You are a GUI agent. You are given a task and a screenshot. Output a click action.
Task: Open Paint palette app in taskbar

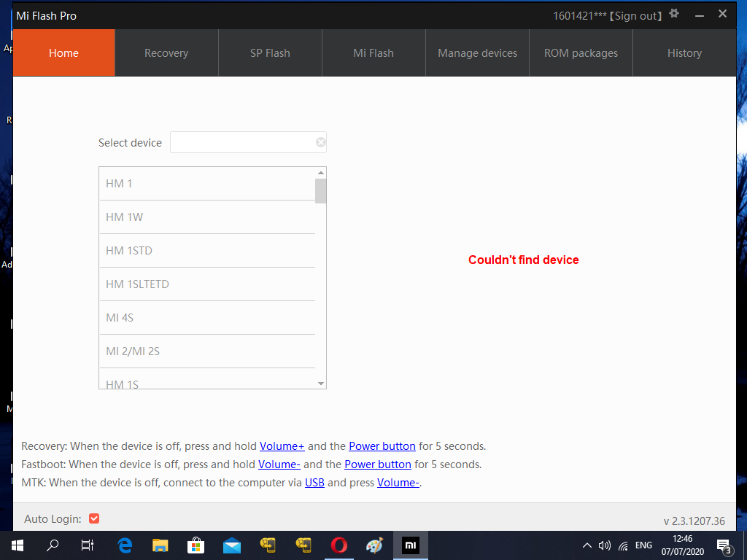(x=374, y=545)
